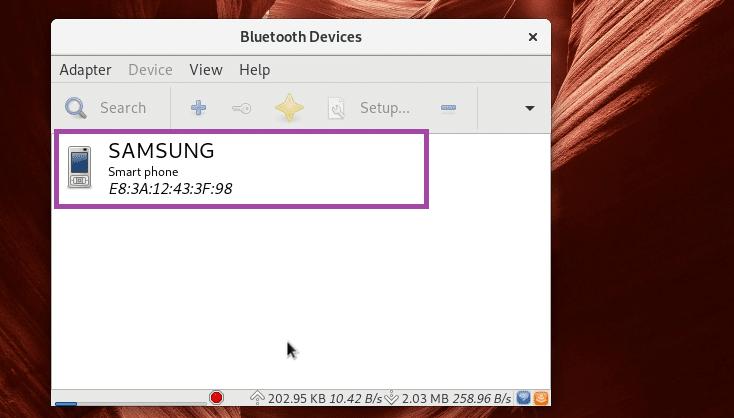Screen dimensions: 734x418
Task: Click the Search magnifier icon
Action: (x=75, y=108)
